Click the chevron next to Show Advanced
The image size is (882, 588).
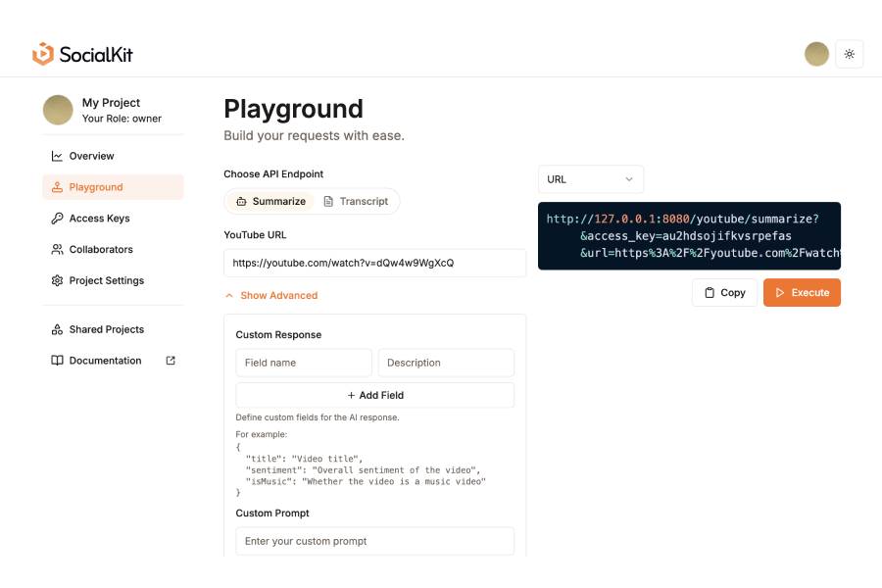pyautogui.click(x=229, y=295)
